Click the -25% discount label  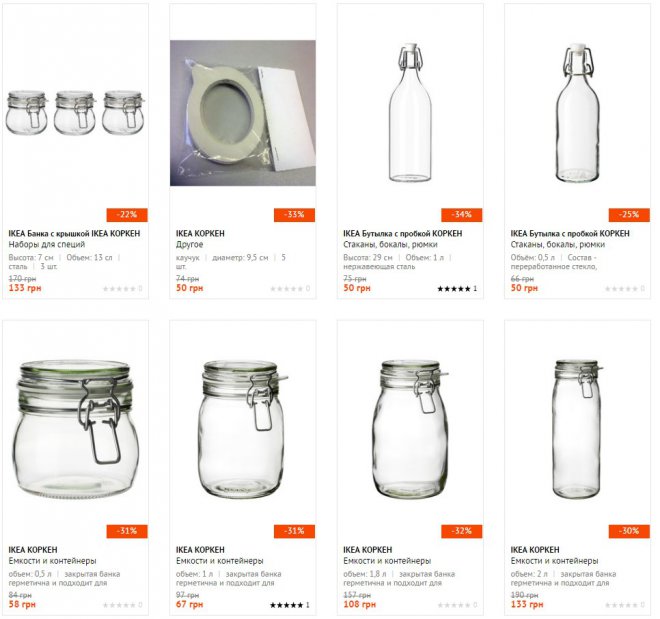pyautogui.click(x=628, y=215)
